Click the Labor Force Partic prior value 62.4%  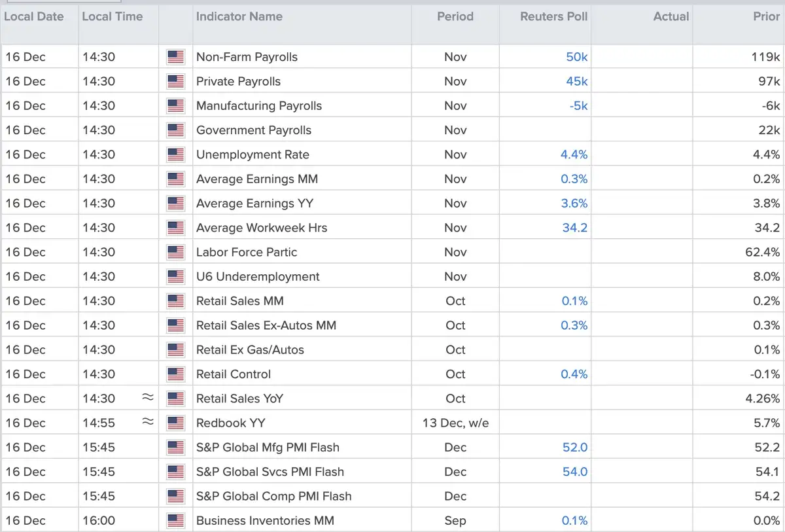(763, 252)
